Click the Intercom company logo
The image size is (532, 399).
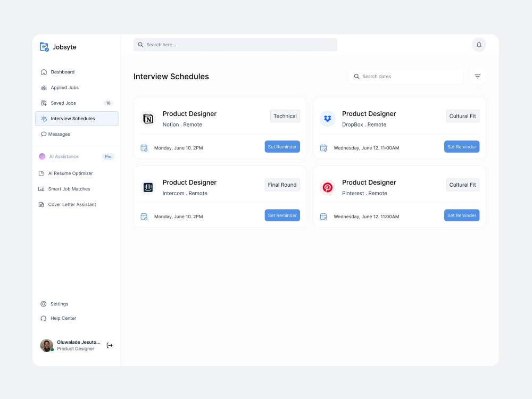pyautogui.click(x=148, y=187)
